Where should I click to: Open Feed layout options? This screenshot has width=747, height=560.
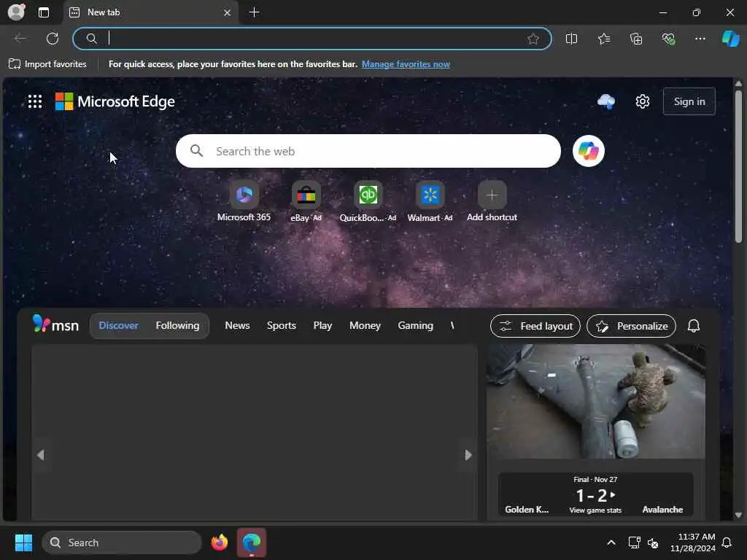pyautogui.click(x=535, y=326)
